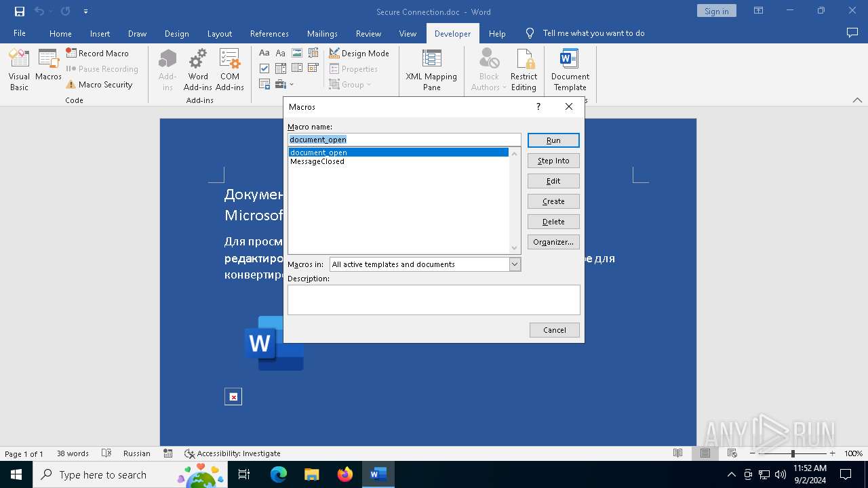Open Ribbon Display Options

758,11
